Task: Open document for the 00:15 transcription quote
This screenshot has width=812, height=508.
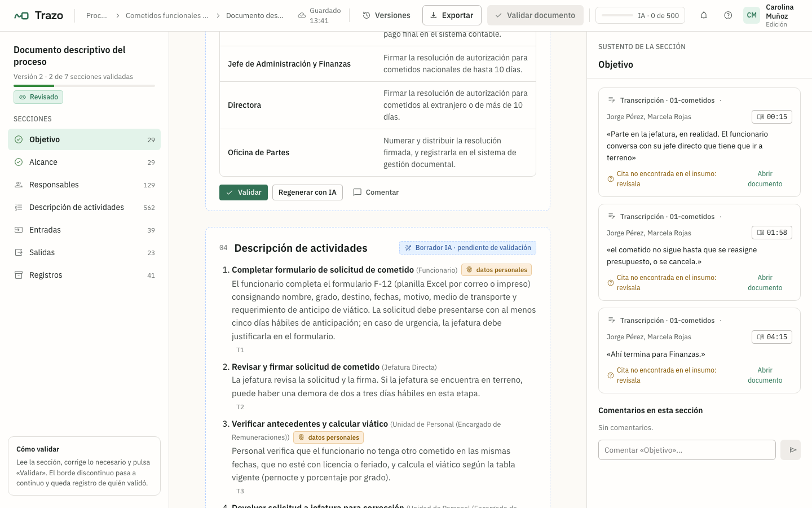Action: tap(765, 179)
